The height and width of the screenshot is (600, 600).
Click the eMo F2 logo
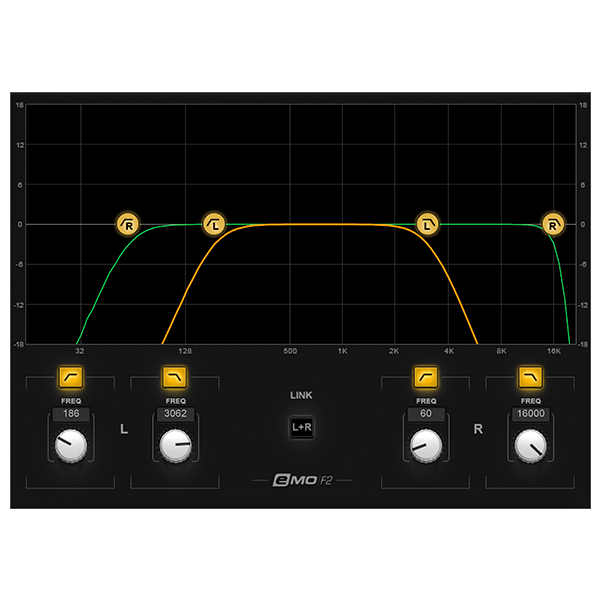301,481
